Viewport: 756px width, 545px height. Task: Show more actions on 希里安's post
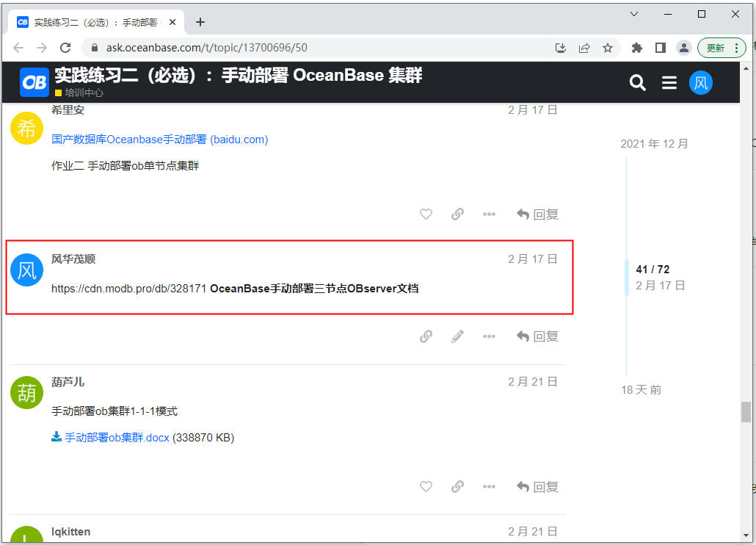click(489, 214)
